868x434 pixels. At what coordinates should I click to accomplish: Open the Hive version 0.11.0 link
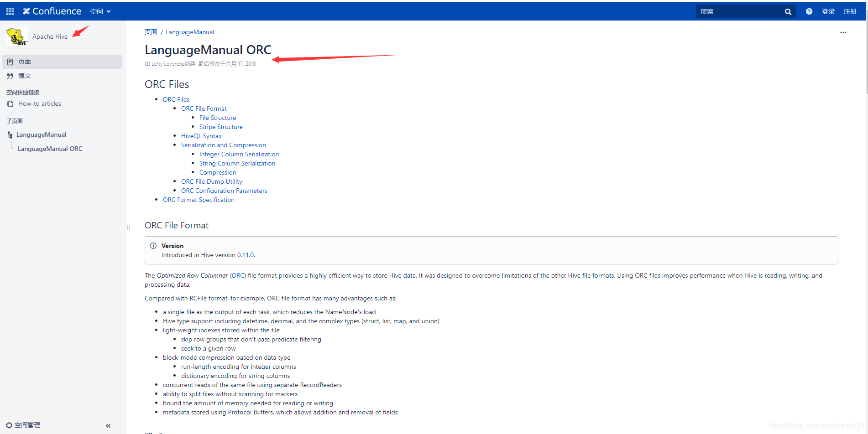(246, 255)
